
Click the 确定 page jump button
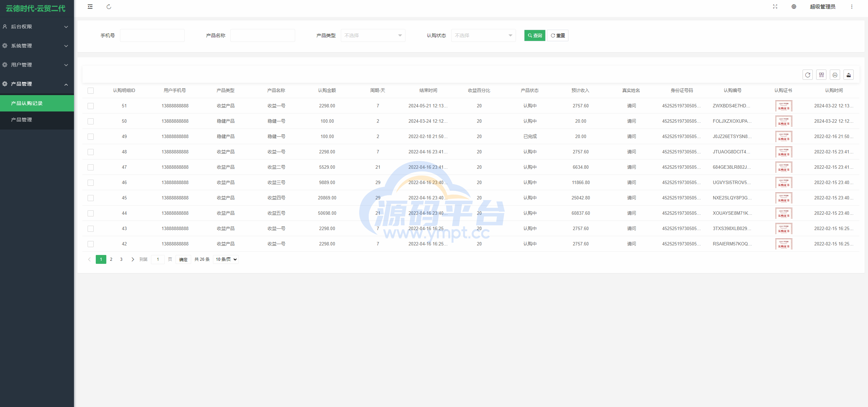tap(183, 259)
